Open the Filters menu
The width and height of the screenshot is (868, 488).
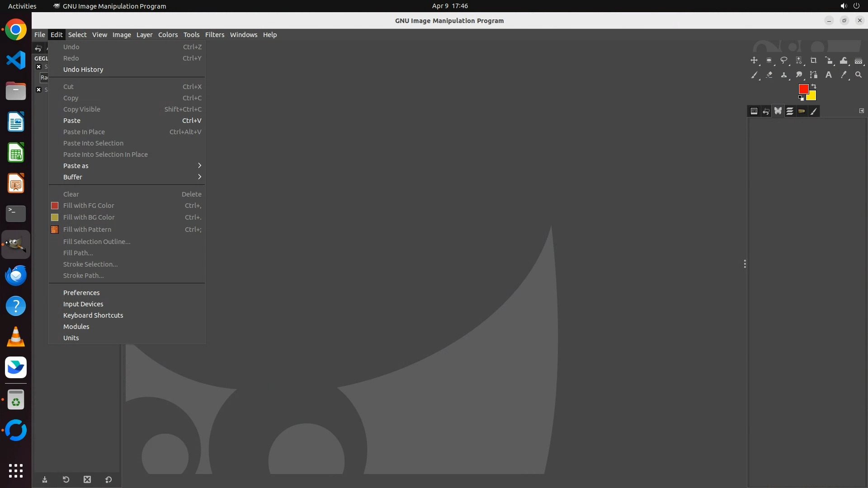214,35
